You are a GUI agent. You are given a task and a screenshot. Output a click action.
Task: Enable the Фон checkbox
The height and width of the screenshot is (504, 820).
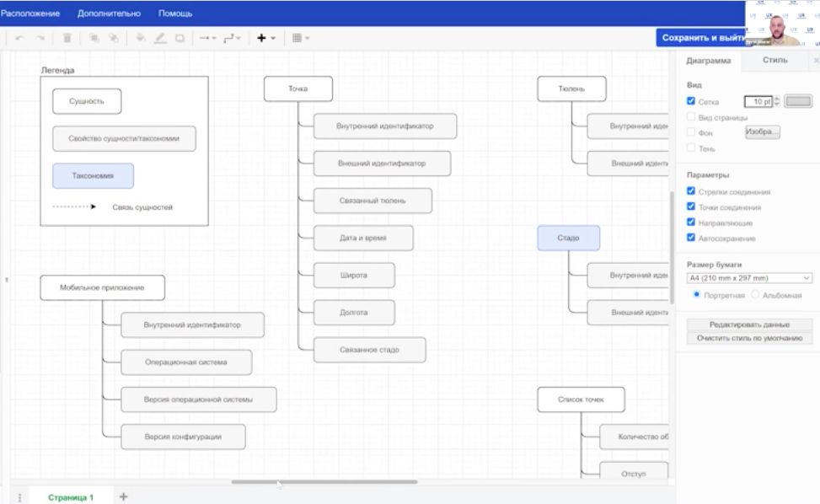click(x=691, y=131)
